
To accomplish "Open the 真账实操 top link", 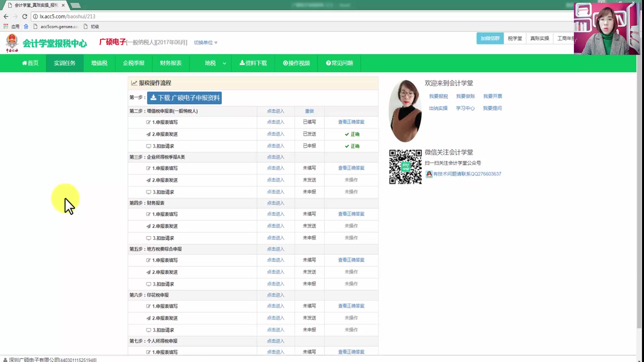I will point(539,39).
